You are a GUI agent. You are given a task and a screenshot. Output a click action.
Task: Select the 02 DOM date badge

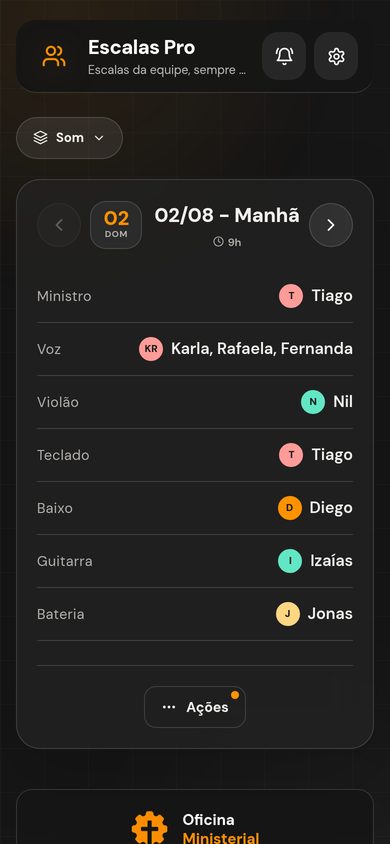[116, 225]
